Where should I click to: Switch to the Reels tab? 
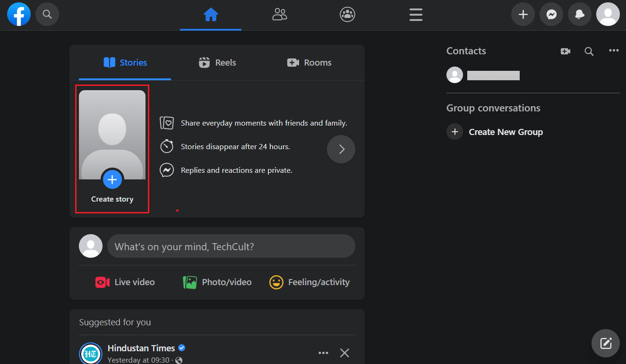(217, 63)
